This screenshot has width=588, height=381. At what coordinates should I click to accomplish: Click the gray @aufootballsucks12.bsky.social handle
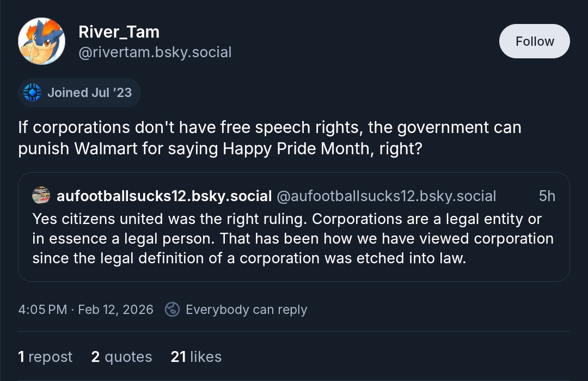[x=387, y=196]
